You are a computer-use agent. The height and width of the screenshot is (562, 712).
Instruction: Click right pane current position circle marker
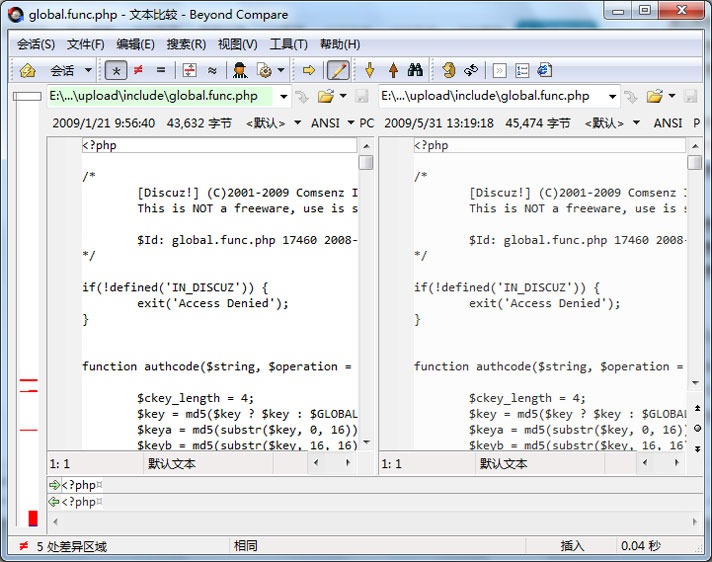click(x=697, y=428)
